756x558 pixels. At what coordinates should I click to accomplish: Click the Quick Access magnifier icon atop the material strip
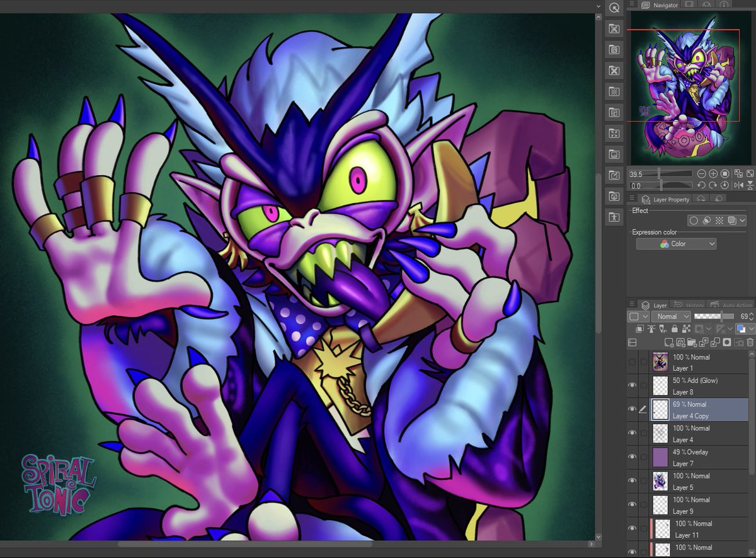614,8
